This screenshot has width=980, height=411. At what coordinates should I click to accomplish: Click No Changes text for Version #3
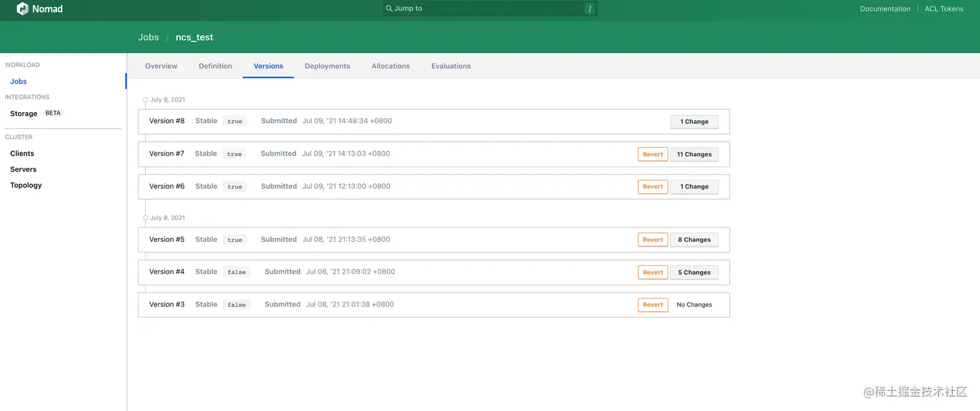tap(694, 305)
